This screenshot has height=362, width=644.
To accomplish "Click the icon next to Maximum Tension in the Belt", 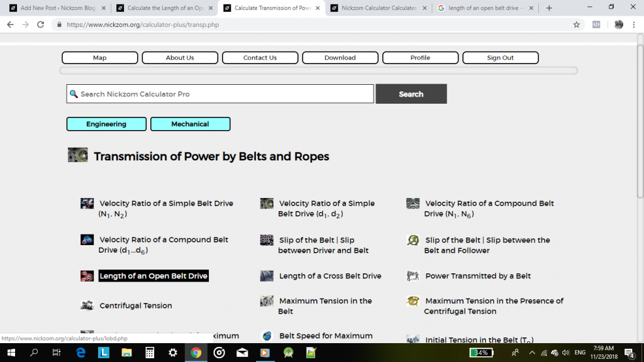I will tap(267, 301).
